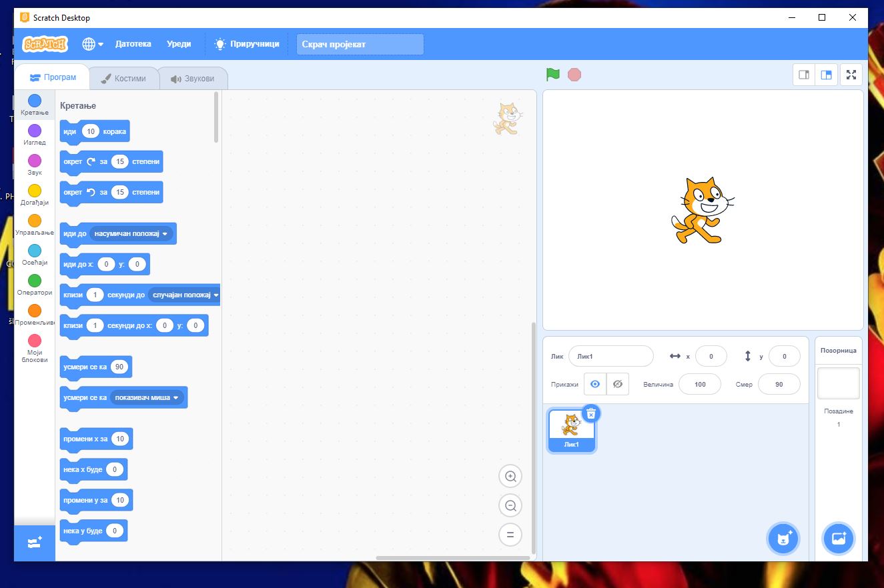Image resolution: width=884 pixels, height=588 pixels.
Task: Open Приручници tutorials
Action: [246, 44]
